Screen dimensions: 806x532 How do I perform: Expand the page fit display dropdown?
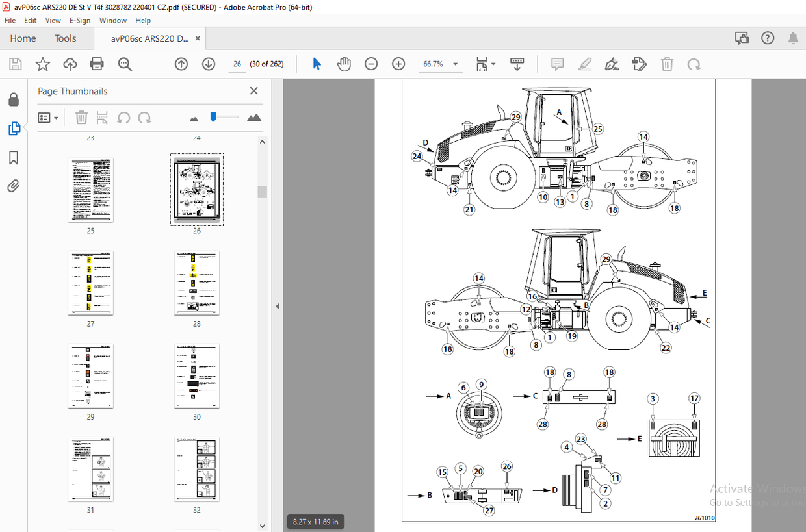pos(493,64)
